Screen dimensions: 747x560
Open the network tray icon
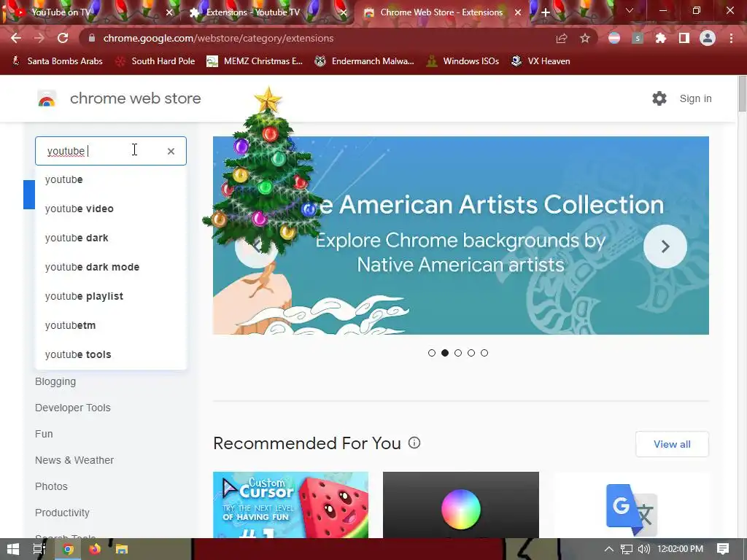627,549
